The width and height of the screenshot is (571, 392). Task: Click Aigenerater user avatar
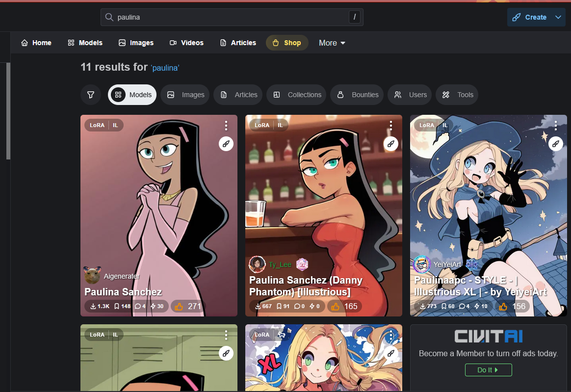coord(93,275)
